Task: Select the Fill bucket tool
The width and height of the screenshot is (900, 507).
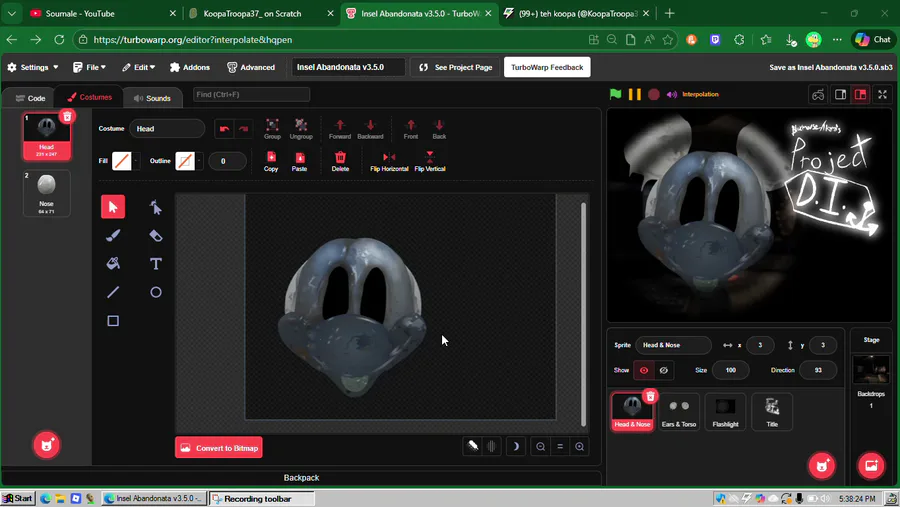Action: [113, 264]
